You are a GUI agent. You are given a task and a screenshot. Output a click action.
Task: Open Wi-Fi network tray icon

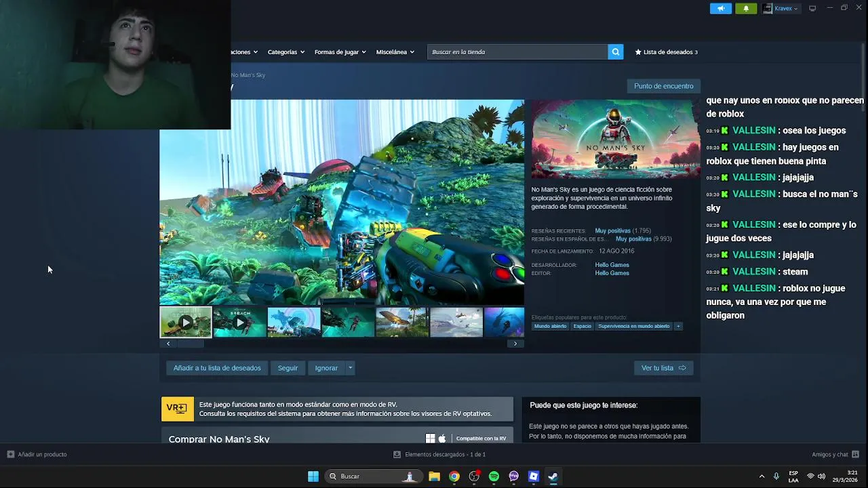point(810,476)
